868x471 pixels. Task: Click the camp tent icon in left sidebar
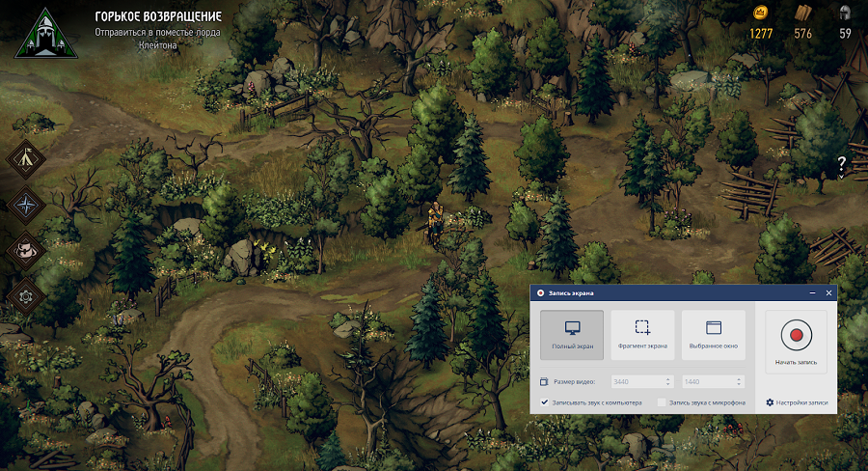26,159
